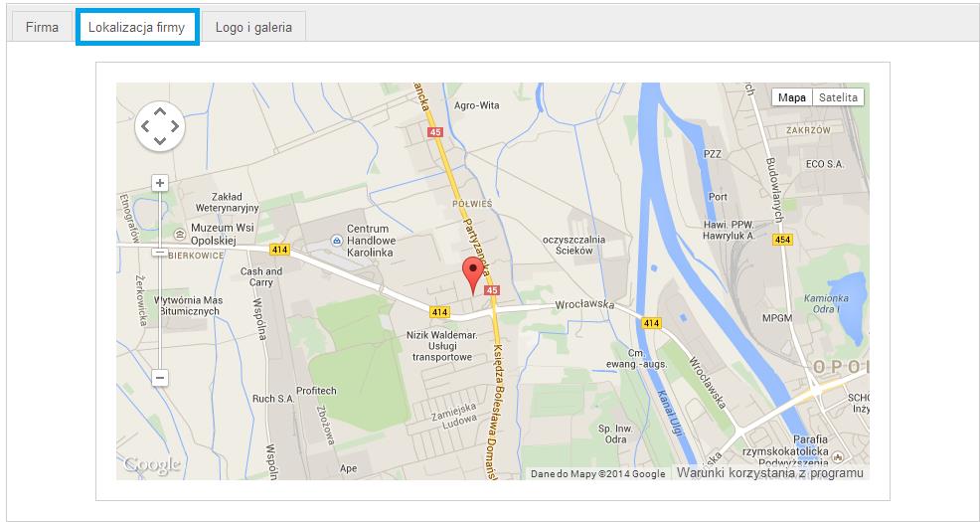
Task: Pan the map up with the arrow
Action: pos(160,112)
